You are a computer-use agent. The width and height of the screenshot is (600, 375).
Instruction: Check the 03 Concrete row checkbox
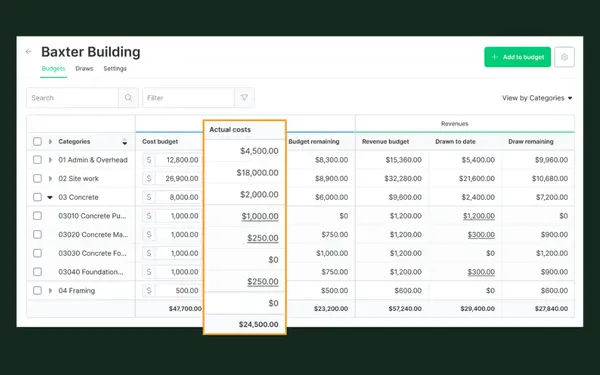click(x=37, y=197)
